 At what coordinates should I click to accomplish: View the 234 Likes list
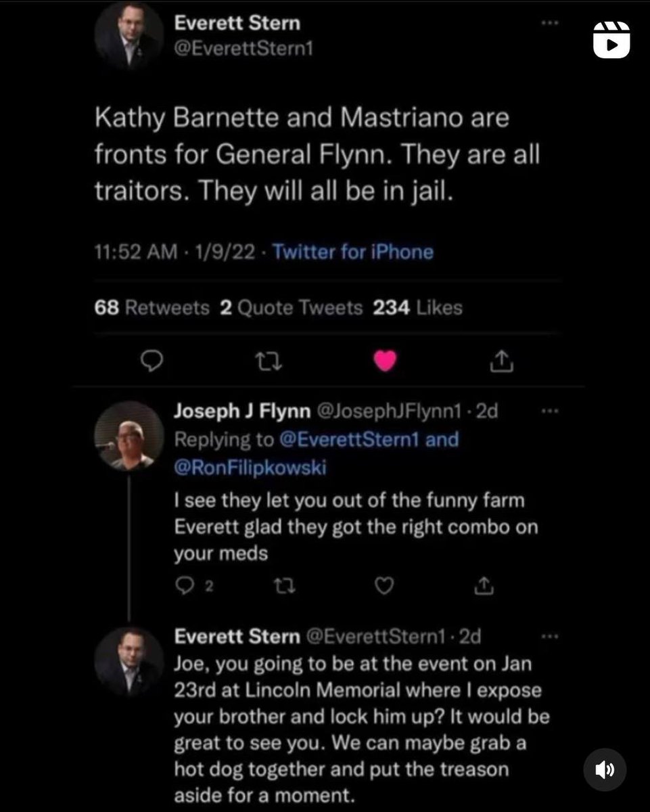(x=418, y=309)
